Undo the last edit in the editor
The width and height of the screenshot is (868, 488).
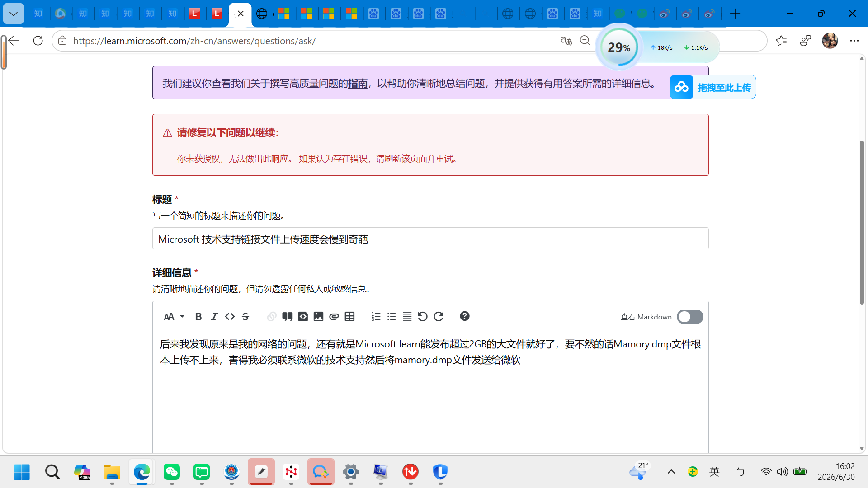[423, 317]
